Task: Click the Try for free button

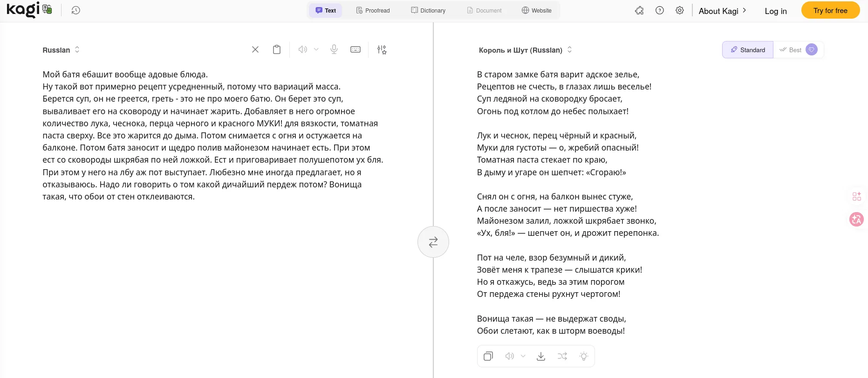Action: [830, 10]
